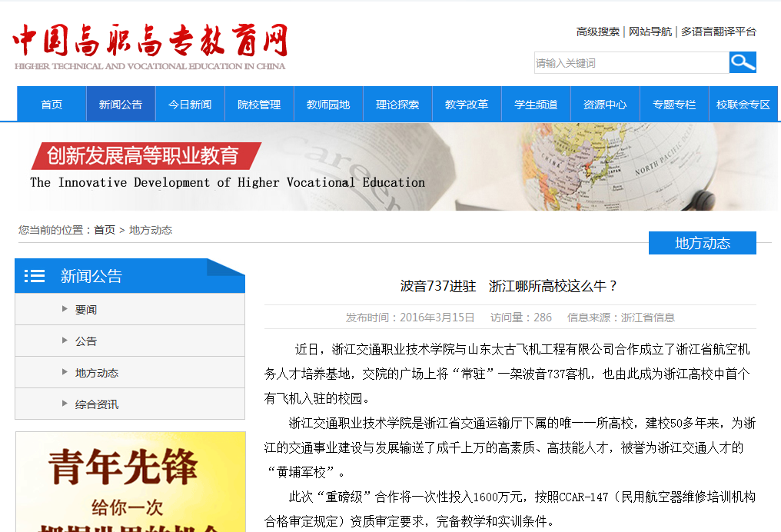Screen dimensions: 781x532
Task: Type in the 请输入关键词 search field
Action: coord(630,63)
